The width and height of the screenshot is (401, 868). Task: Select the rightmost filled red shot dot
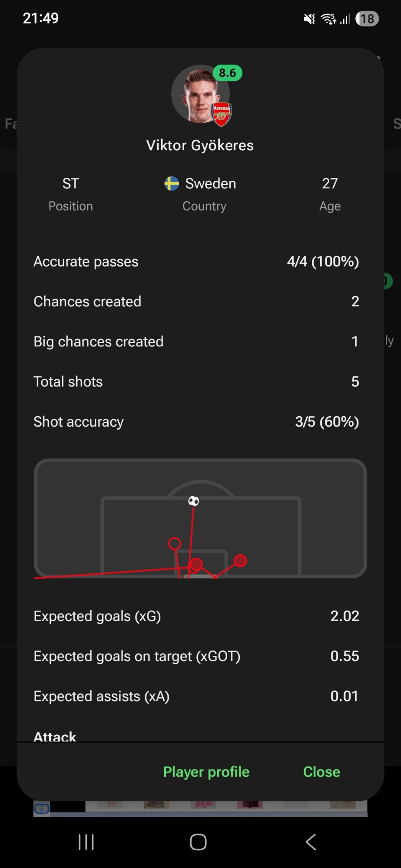[x=240, y=561]
